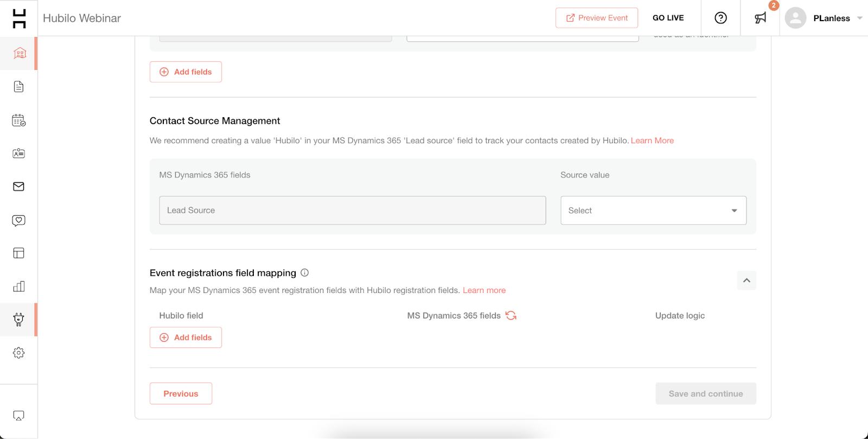Open the people ID card sidebar icon
Image resolution: width=868 pixels, height=439 pixels.
point(18,153)
